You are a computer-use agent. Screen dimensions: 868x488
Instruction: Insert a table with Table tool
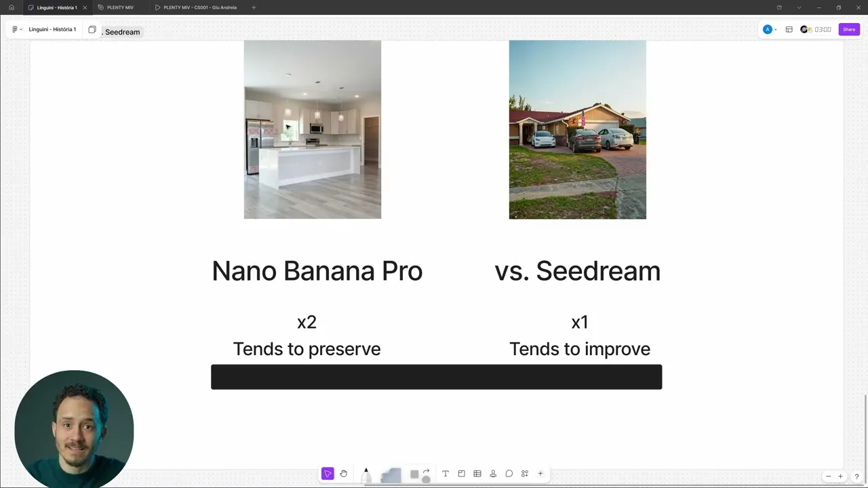point(477,474)
